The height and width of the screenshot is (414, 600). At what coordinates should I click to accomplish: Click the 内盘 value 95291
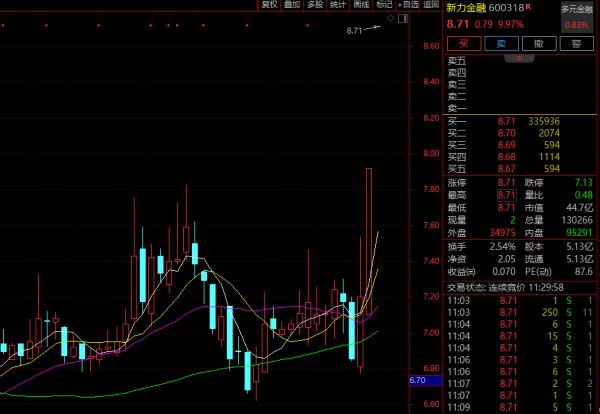(x=579, y=233)
